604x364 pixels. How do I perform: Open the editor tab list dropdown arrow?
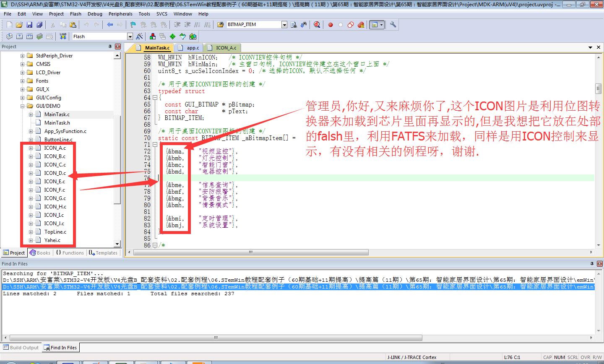pyautogui.click(x=591, y=48)
